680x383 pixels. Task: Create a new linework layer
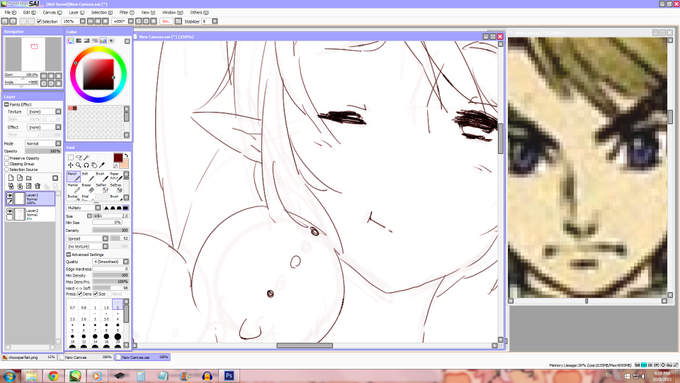click(20, 178)
